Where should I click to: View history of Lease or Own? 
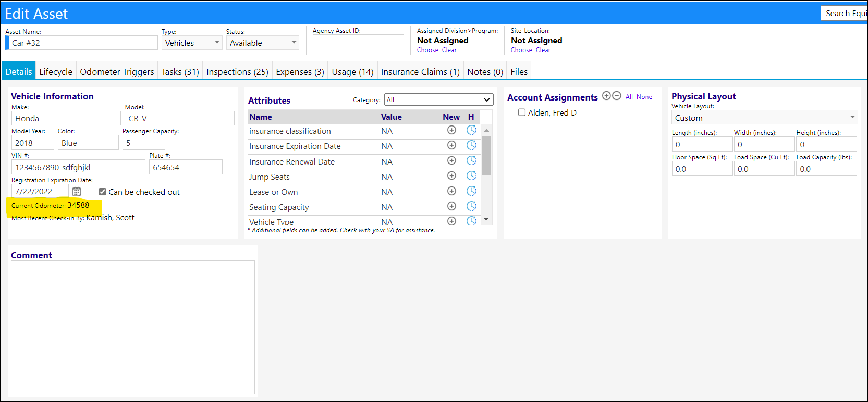(x=471, y=191)
